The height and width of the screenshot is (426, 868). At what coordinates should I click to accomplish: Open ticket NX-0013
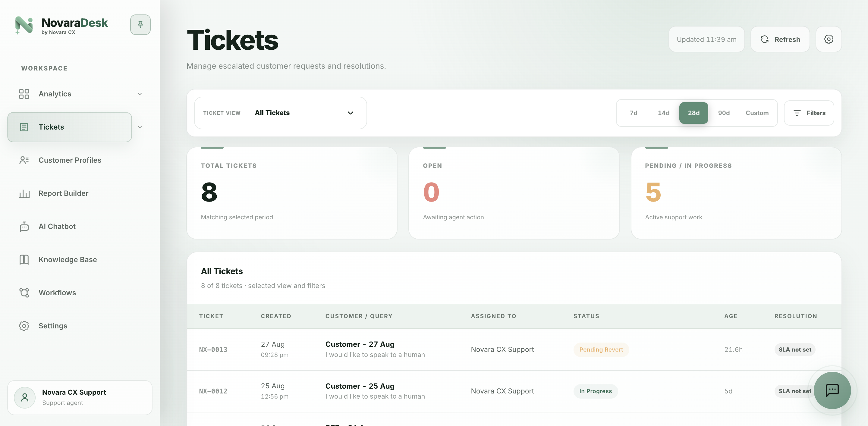coord(213,349)
